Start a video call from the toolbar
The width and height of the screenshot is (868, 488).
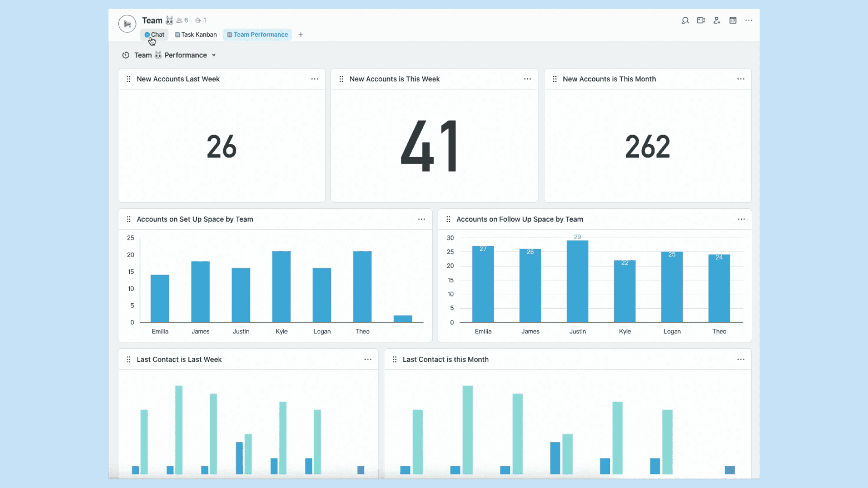(701, 20)
